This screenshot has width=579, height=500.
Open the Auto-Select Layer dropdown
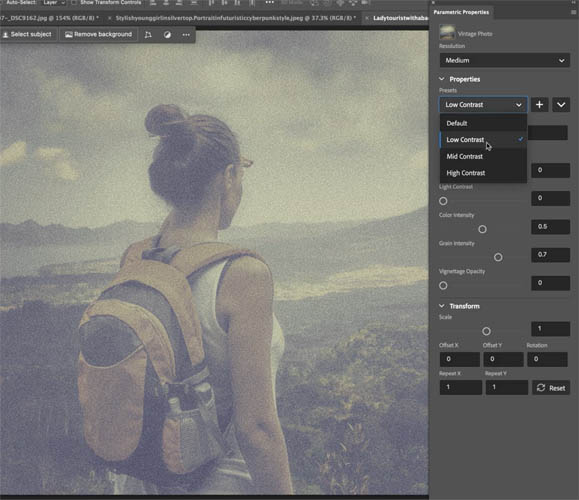coord(54,2)
